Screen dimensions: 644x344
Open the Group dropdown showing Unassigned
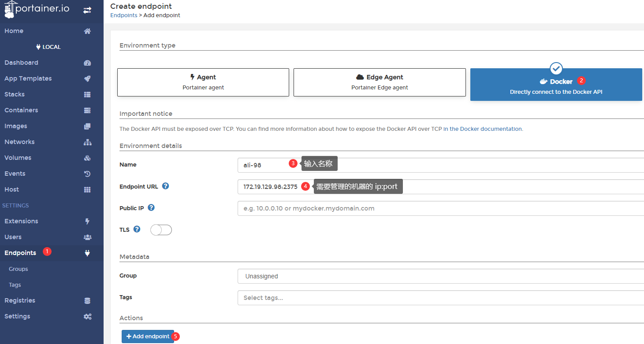point(440,276)
